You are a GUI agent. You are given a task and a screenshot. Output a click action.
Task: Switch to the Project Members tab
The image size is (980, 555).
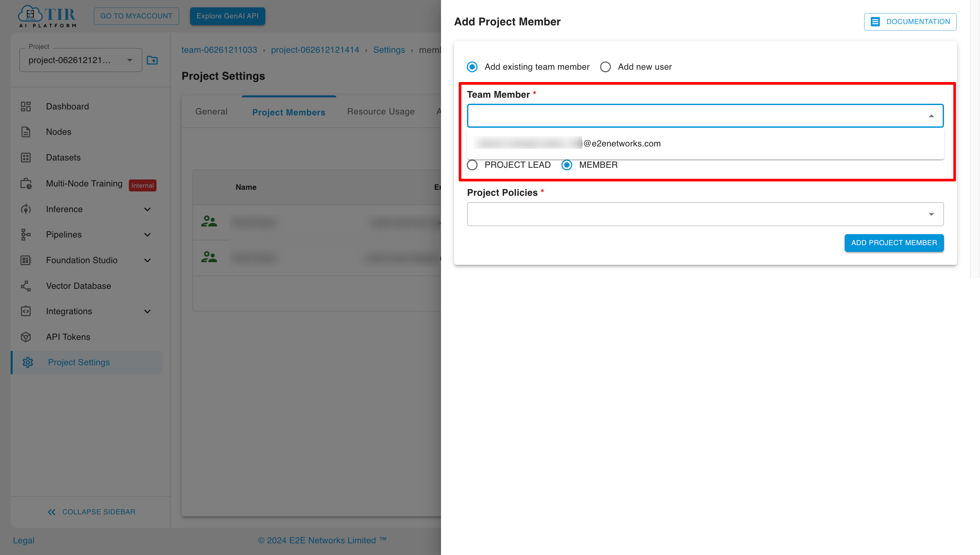point(288,112)
